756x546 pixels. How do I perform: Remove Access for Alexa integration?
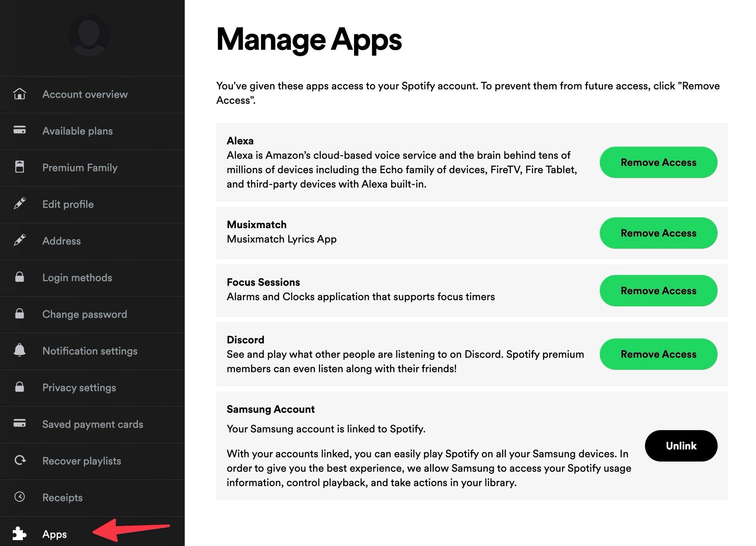click(659, 162)
